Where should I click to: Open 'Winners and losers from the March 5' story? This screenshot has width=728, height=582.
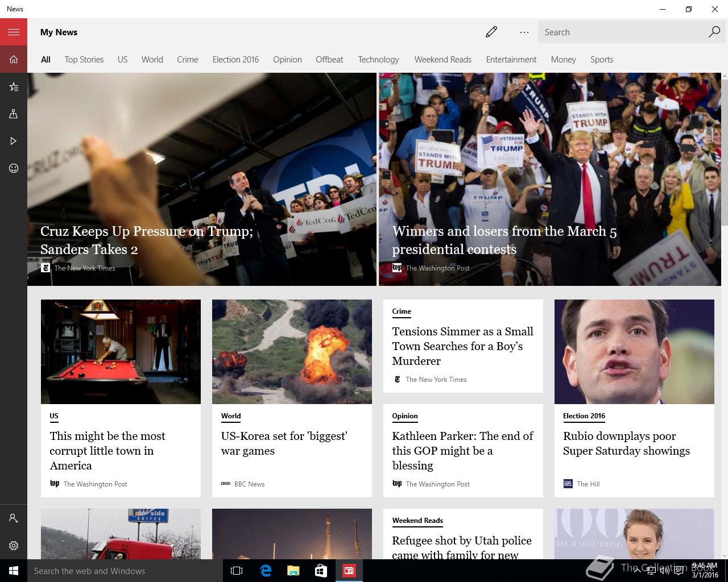tap(504, 240)
